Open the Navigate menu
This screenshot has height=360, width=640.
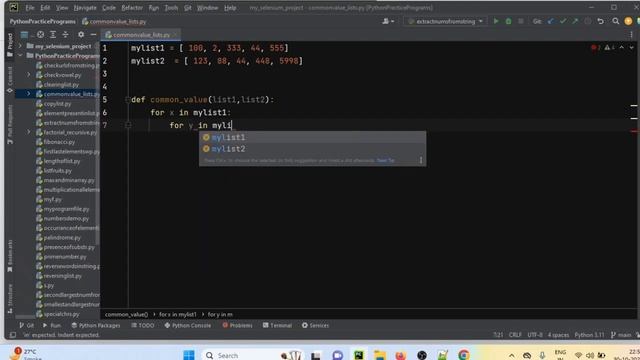pyautogui.click(x=85, y=8)
